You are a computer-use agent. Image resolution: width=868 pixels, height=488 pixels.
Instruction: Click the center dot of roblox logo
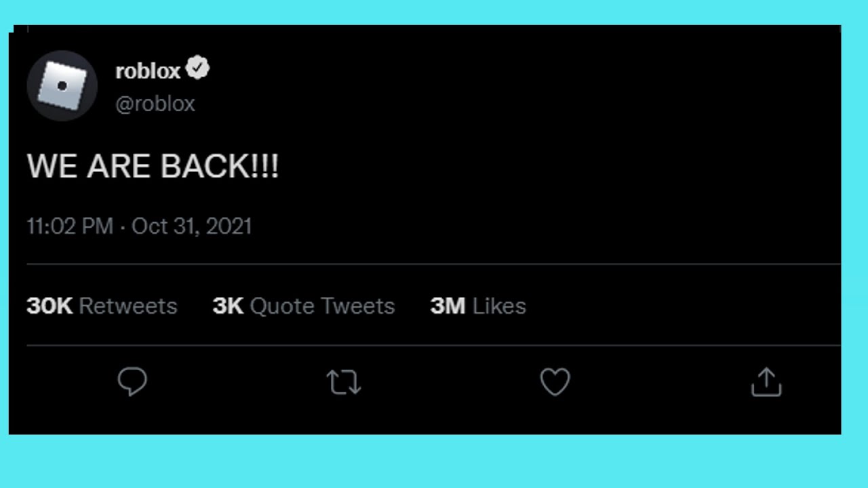pos(62,86)
